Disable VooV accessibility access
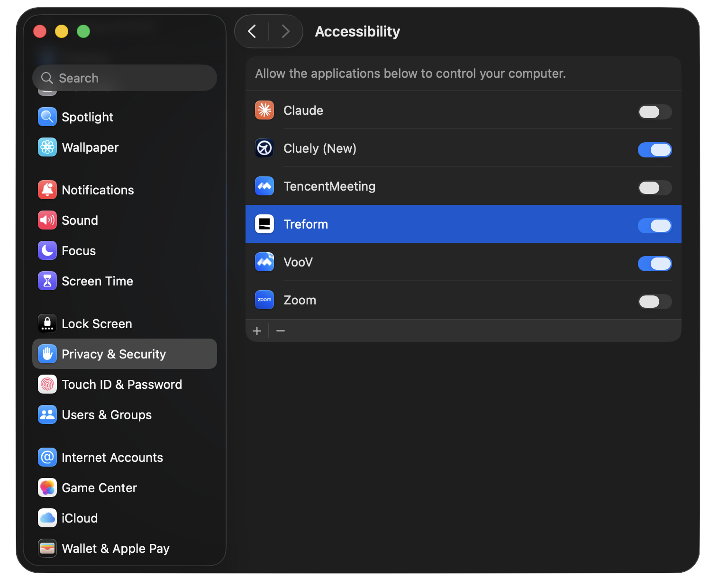 655,264
